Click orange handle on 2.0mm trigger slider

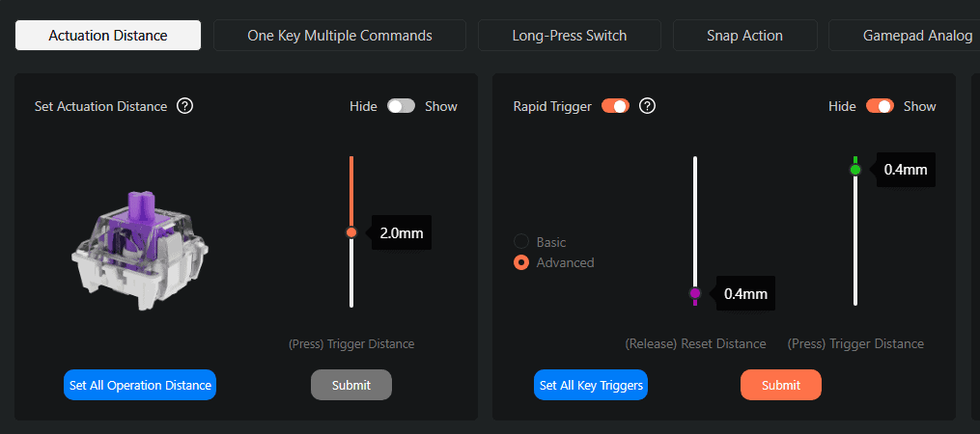[351, 232]
